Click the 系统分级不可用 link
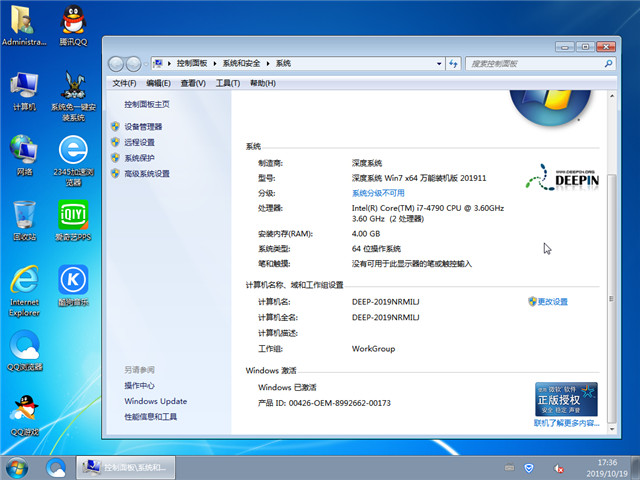 click(378, 193)
